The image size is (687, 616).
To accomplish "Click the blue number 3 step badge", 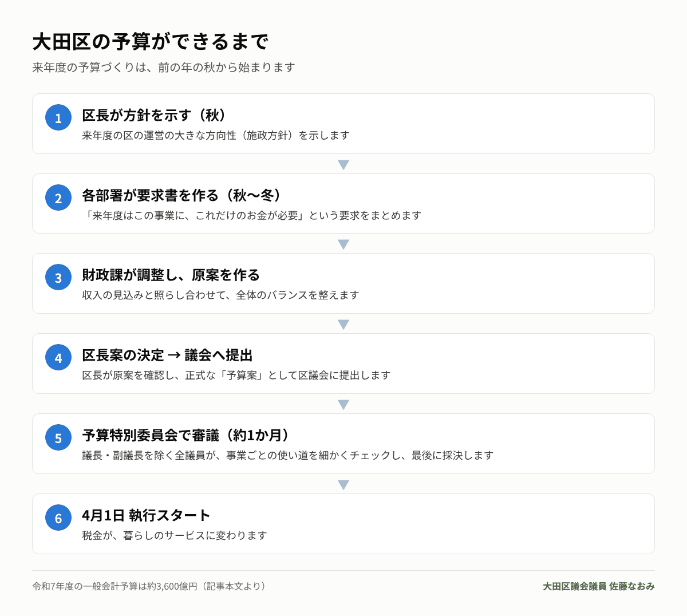I will point(58,277).
